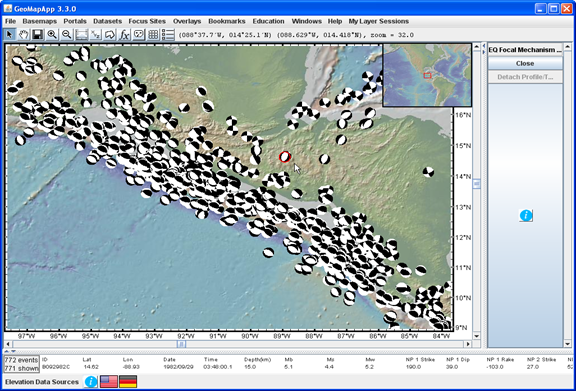Click the Depth(km) column header
Image resolution: width=576 pixels, height=391 pixels.
pyautogui.click(x=258, y=359)
